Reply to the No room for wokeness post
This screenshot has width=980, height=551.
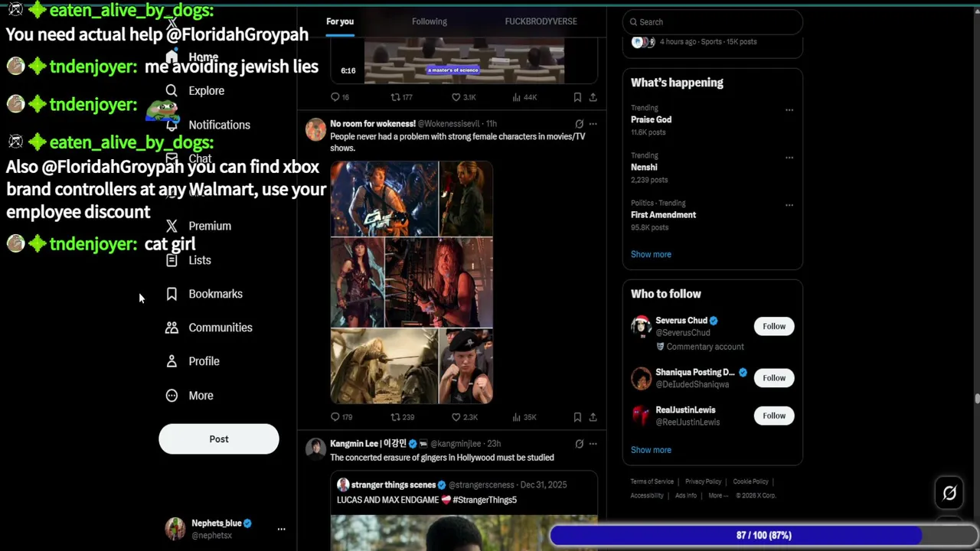coord(341,417)
